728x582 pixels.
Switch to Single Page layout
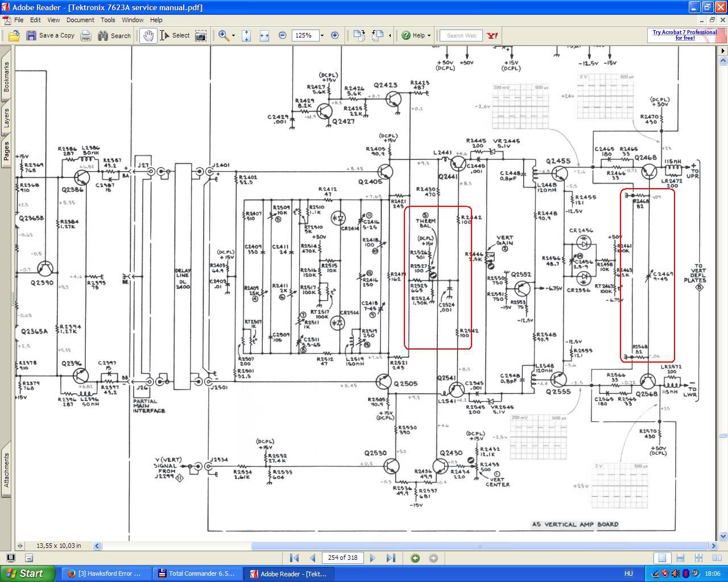661,558
